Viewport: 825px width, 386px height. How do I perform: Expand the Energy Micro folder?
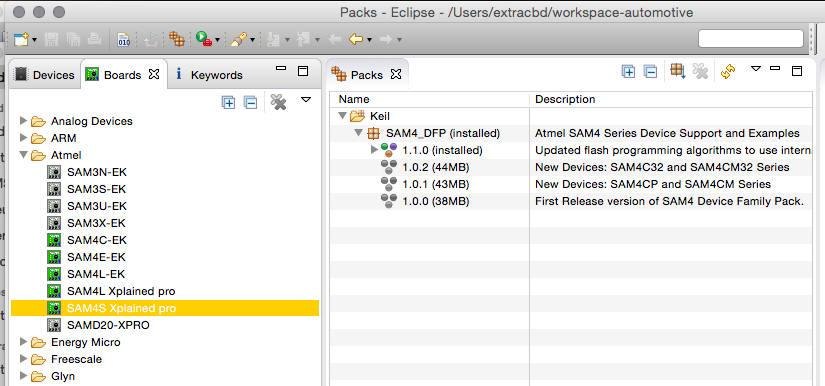tap(23, 342)
